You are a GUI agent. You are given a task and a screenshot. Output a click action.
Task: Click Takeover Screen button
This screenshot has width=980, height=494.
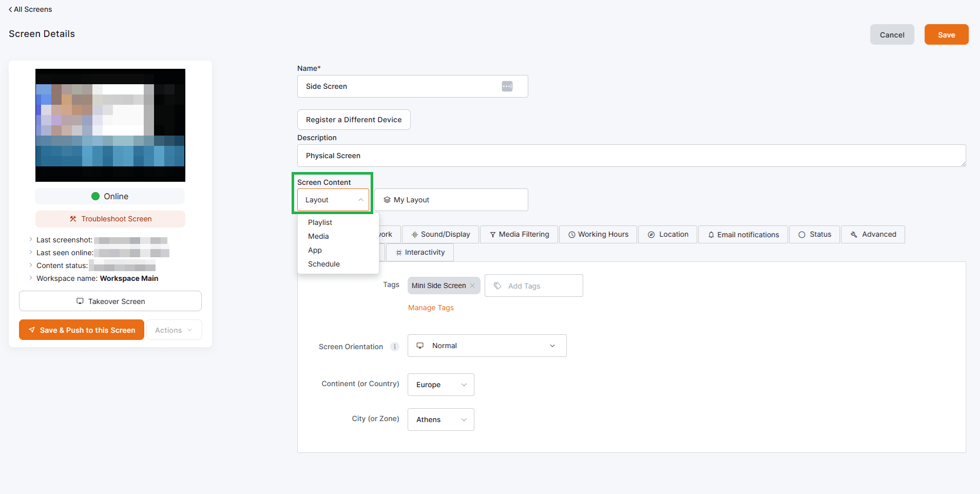tap(110, 301)
